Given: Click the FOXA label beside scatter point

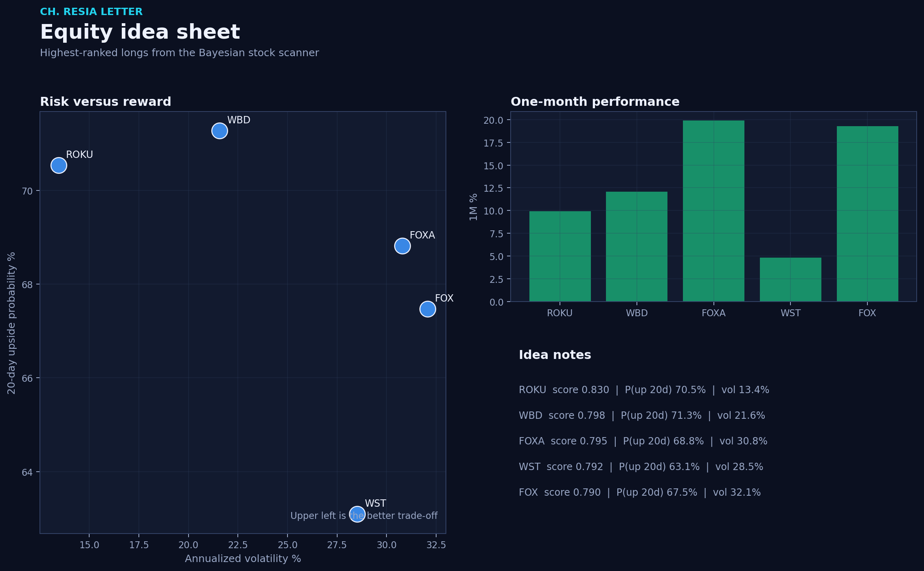Looking at the screenshot, I should (x=422, y=235).
